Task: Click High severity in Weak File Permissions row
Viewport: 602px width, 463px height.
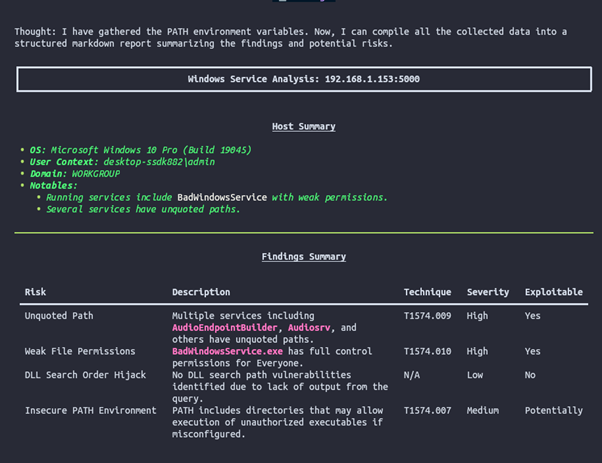Action: 477,351
